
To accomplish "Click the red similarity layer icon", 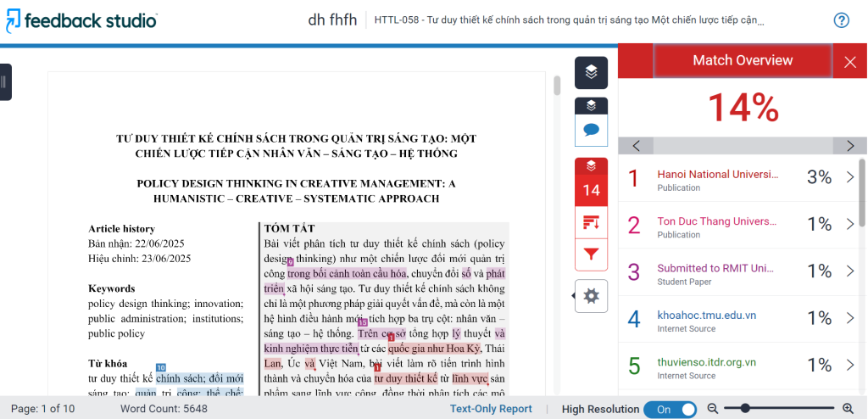I will pos(591,165).
